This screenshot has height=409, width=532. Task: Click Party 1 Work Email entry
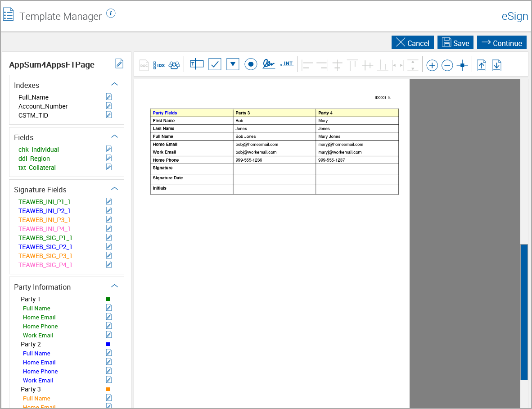point(38,335)
